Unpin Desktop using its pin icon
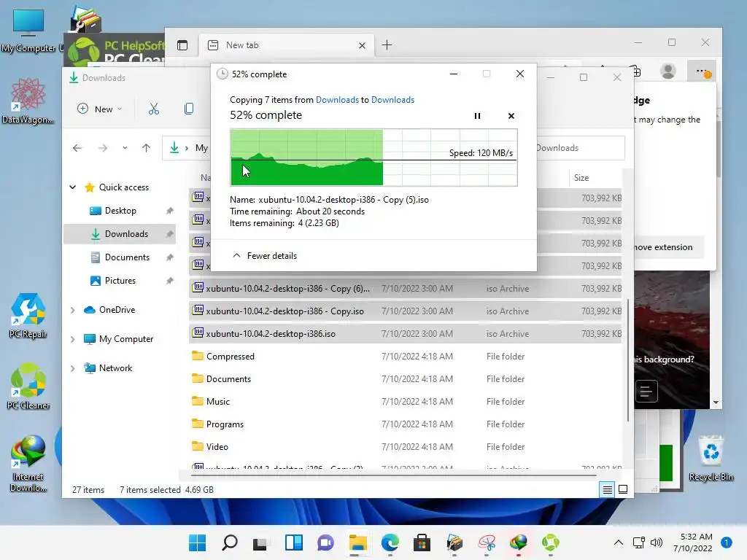Viewport: 747px width, 560px height. tap(169, 211)
